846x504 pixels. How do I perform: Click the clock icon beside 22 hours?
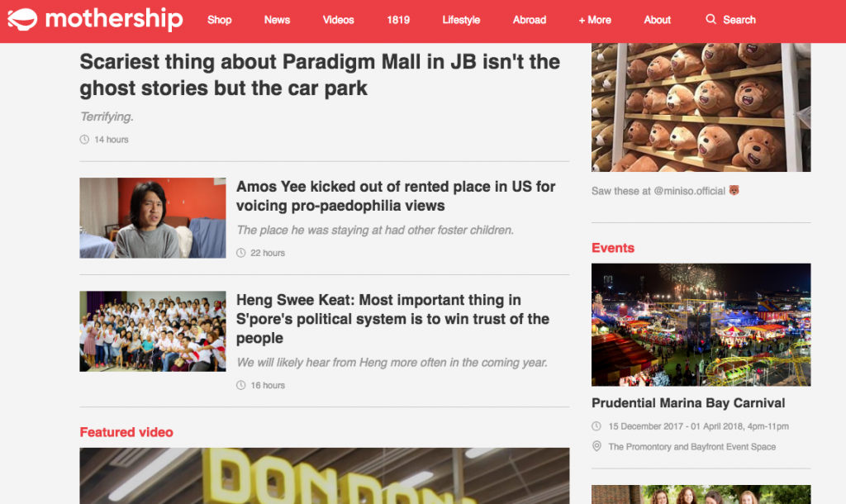click(241, 253)
